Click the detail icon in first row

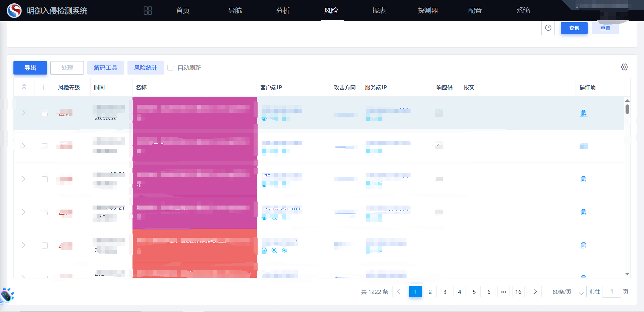(x=583, y=113)
